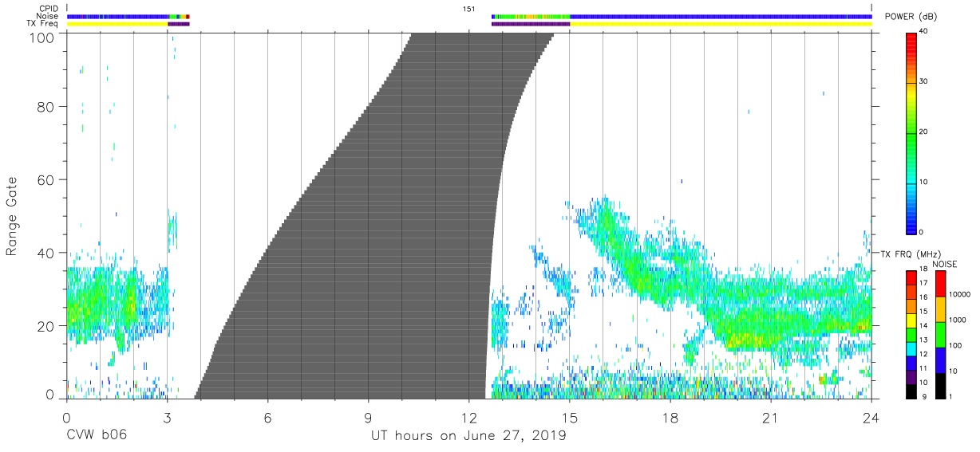The width and height of the screenshot is (980, 452).
Task: Click the TX FRQ (MHz) legend title
Action: point(910,254)
